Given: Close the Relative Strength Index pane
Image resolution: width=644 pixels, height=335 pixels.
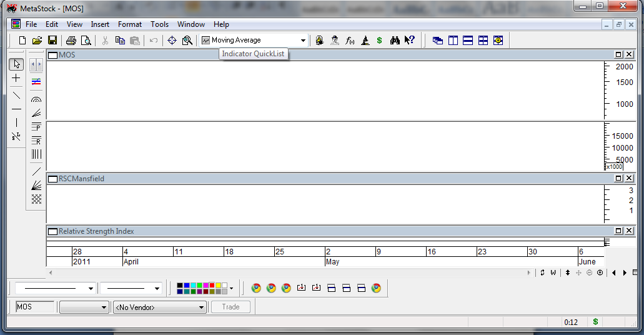Looking at the screenshot, I should pos(629,231).
